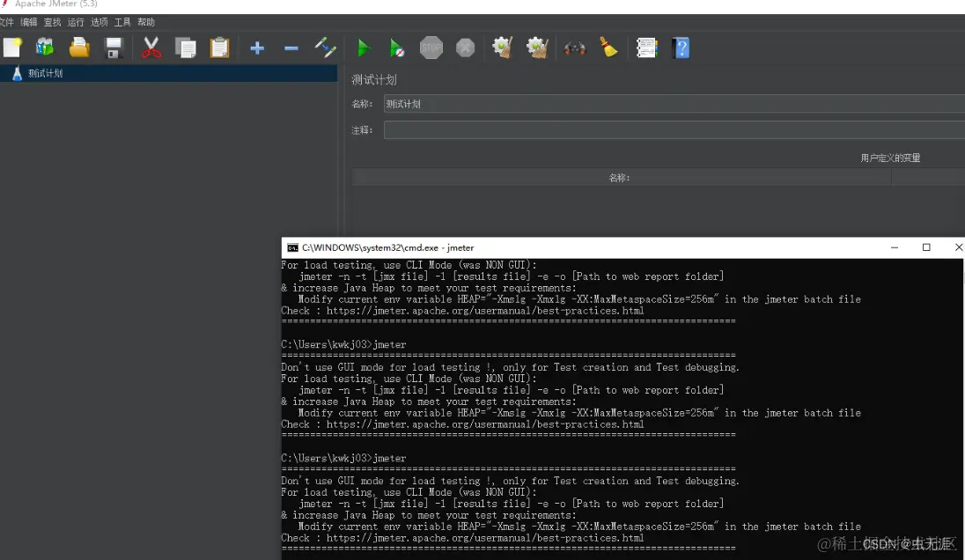Click the Stop test icon
Viewport: 965px width, 560px height.
click(x=431, y=48)
